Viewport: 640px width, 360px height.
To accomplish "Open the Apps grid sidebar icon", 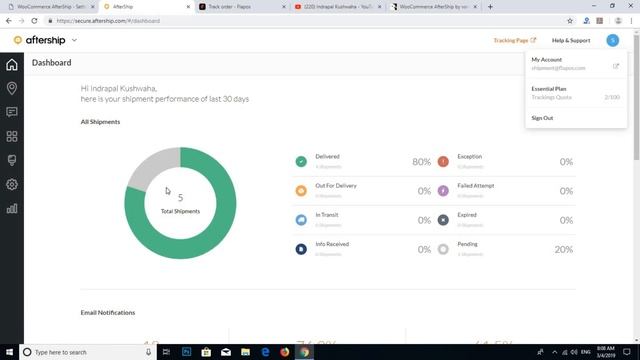I will pos(12,136).
